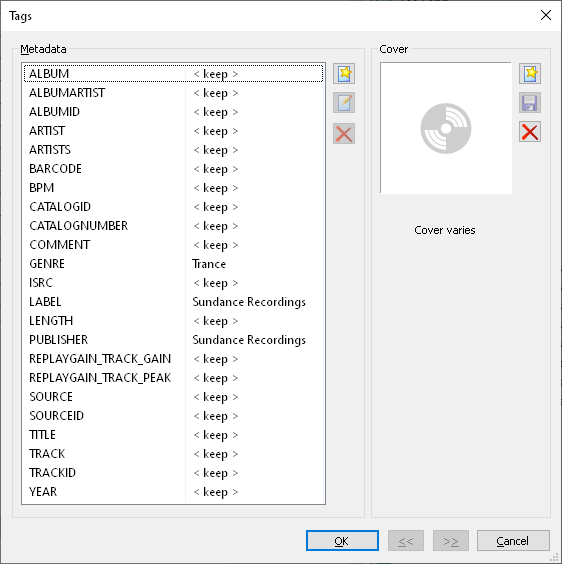Click the keep value of COMMENT

point(216,245)
